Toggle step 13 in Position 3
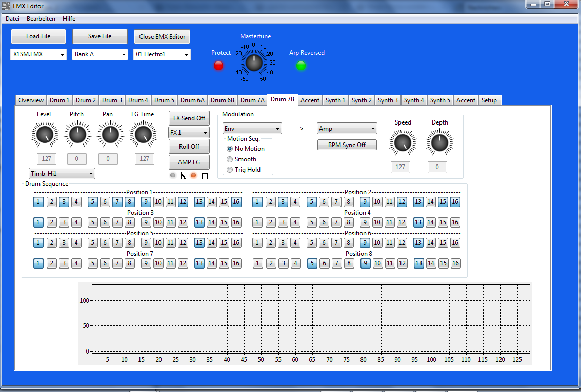This screenshot has height=392, width=581. pos(199,222)
